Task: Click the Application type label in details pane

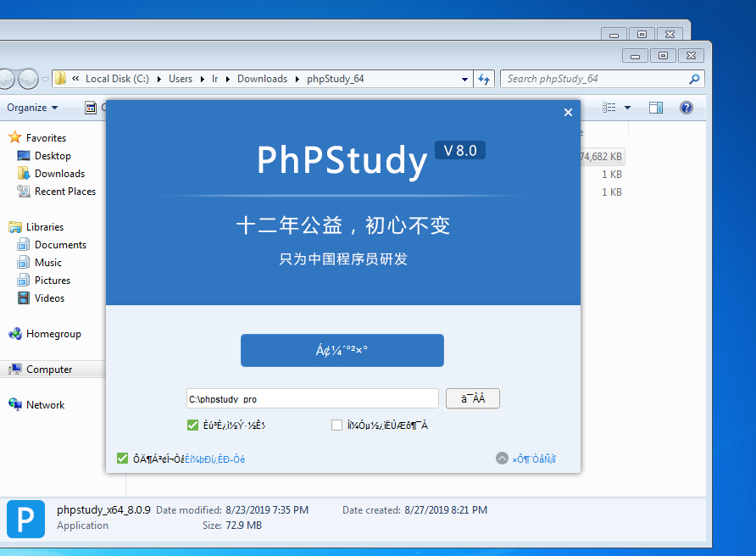Action: coord(82,525)
